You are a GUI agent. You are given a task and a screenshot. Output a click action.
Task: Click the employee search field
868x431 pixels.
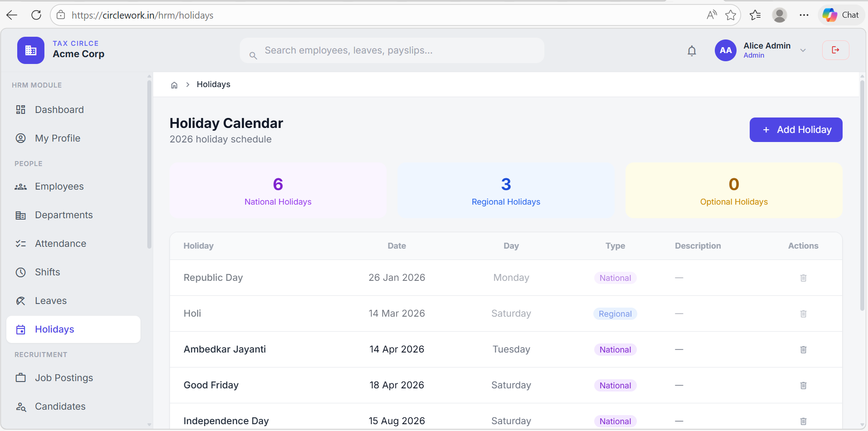[393, 50]
